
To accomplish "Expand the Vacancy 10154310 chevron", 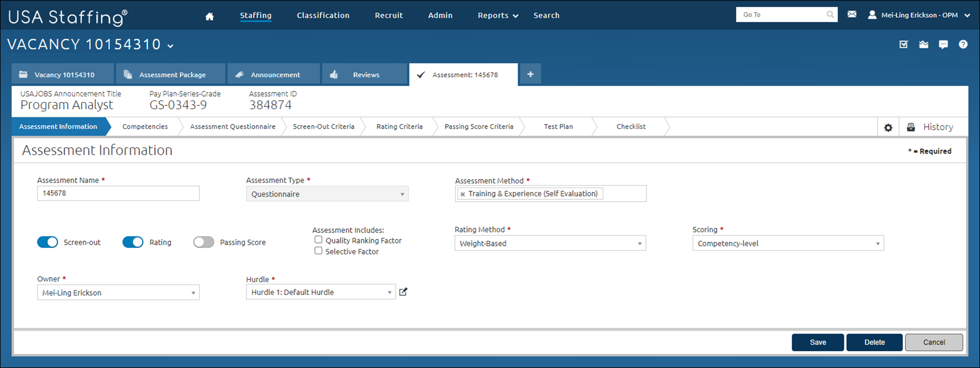I will 170,46.
